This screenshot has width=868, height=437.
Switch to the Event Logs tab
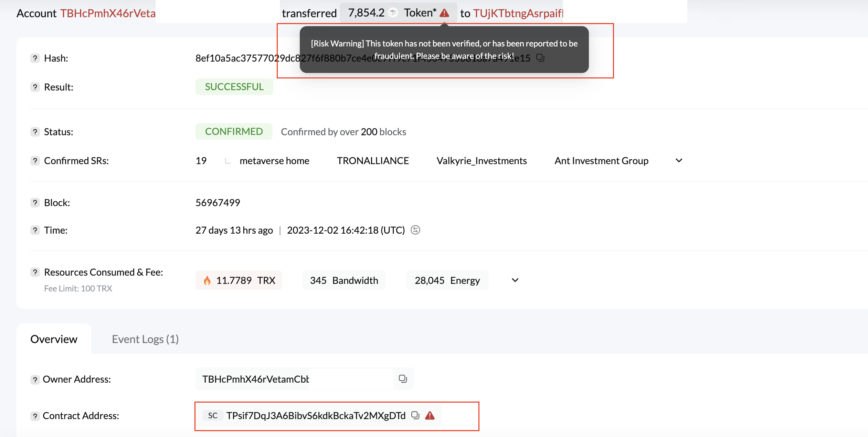(x=145, y=339)
